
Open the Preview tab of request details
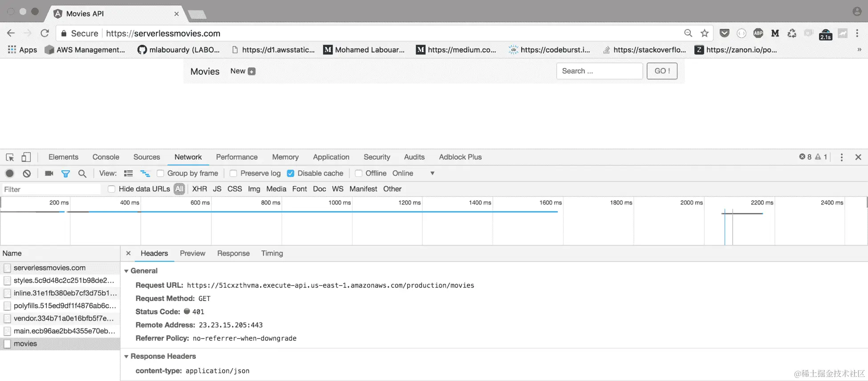[192, 253]
